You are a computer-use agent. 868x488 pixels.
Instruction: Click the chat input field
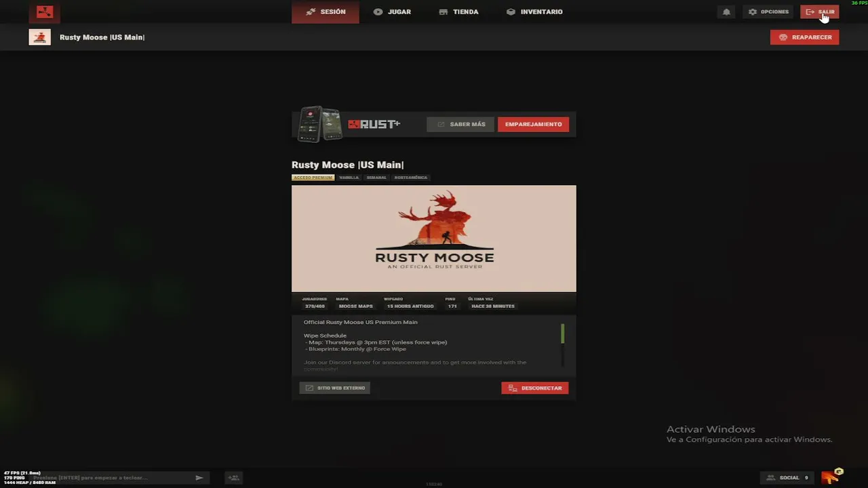click(x=122, y=478)
